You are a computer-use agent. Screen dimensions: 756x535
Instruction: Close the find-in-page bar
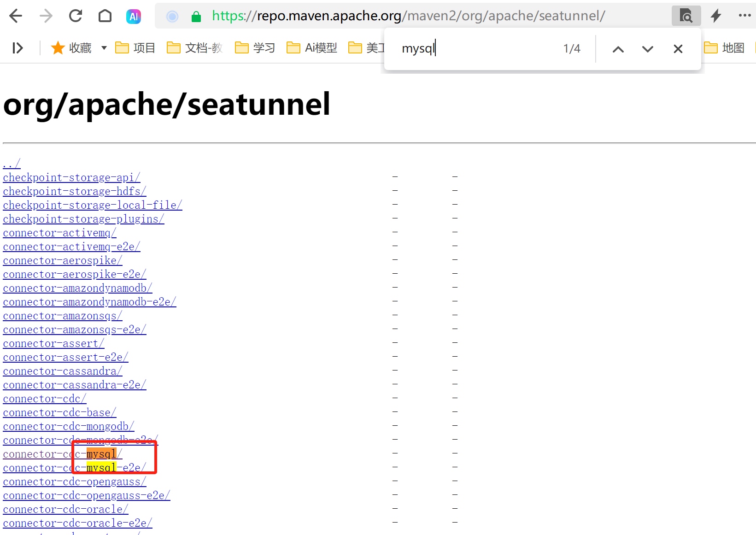click(x=677, y=48)
